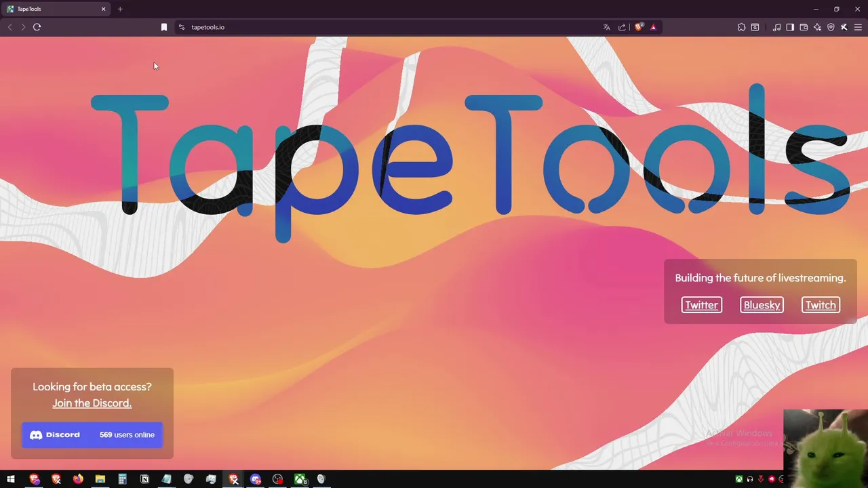Open Discord from the taskbar
The image size is (868, 488).
pos(256,479)
